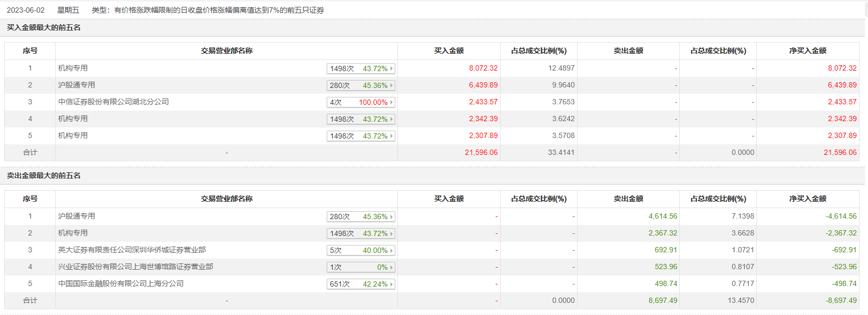Click 机构专用 in buy table row 4
The width and height of the screenshot is (868, 315).
[x=73, y=119]
